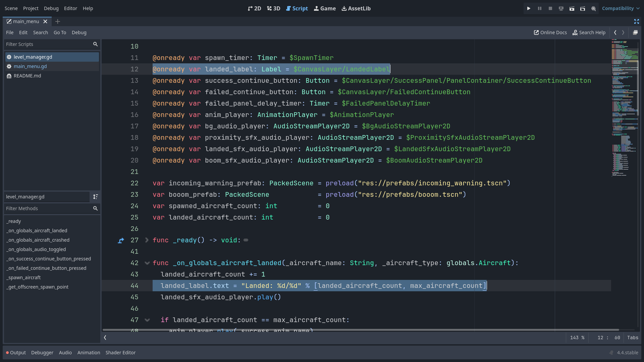The height and width of the screenshot is (362, 644).
Task: Select README.md in the scripts panel
Action: (x=28, y=76)
